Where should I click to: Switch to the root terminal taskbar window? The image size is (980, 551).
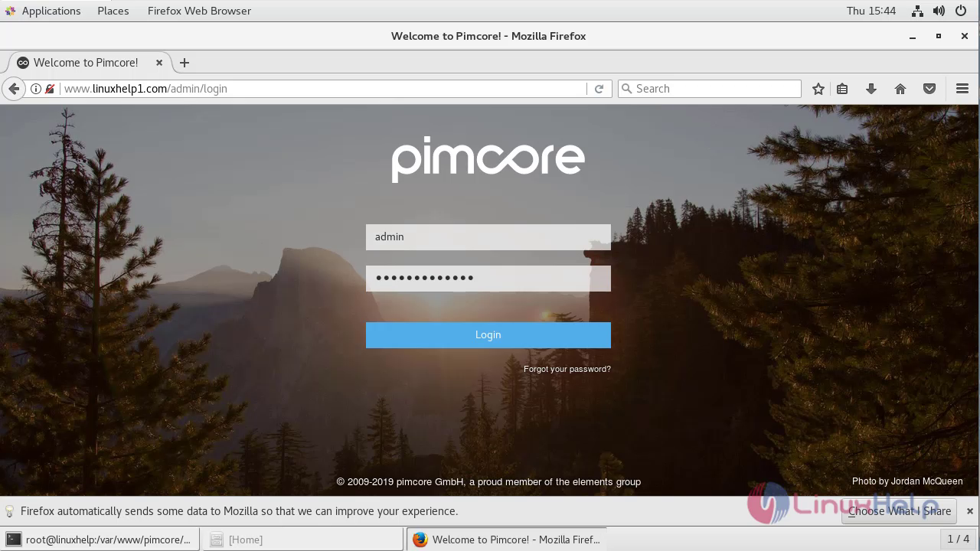coord(100,540)
